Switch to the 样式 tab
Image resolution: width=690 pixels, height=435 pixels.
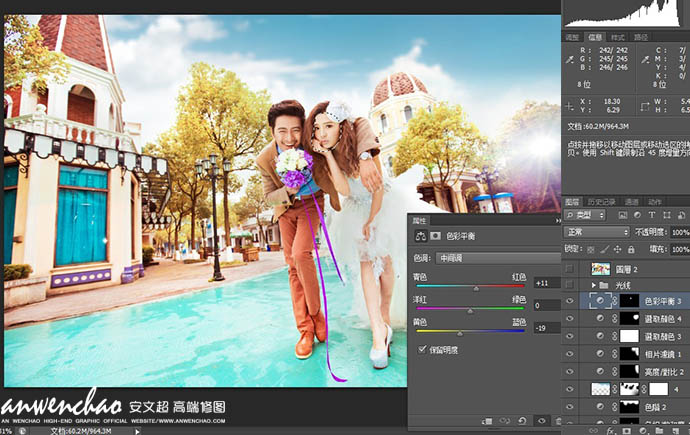click(x=617, y=37)
